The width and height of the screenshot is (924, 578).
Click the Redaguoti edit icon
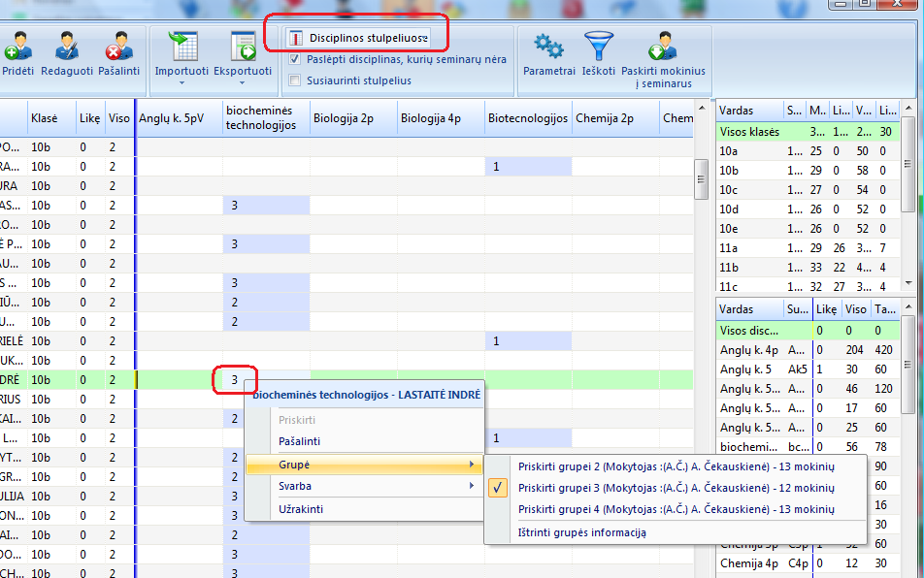68,47
